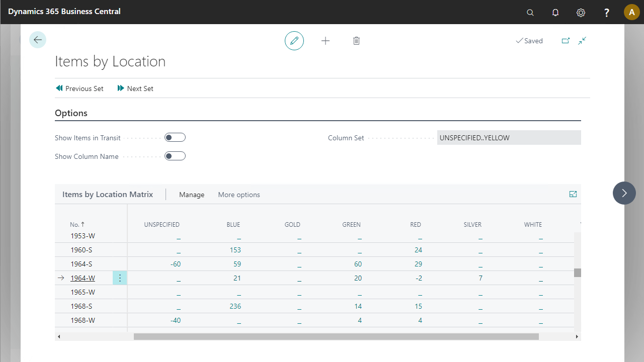Click UNSPECIFIED value -60 for 1964-S

point(175,264)
